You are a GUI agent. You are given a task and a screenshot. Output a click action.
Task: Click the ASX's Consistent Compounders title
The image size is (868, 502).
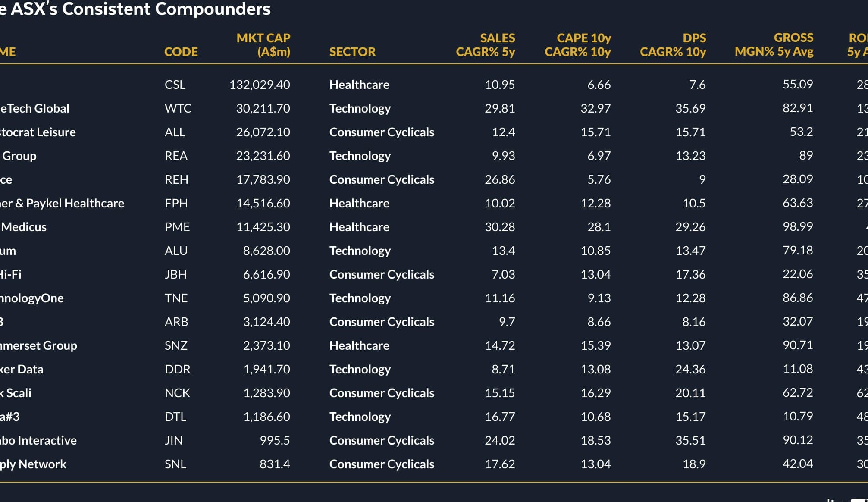(x=135, y=9)
